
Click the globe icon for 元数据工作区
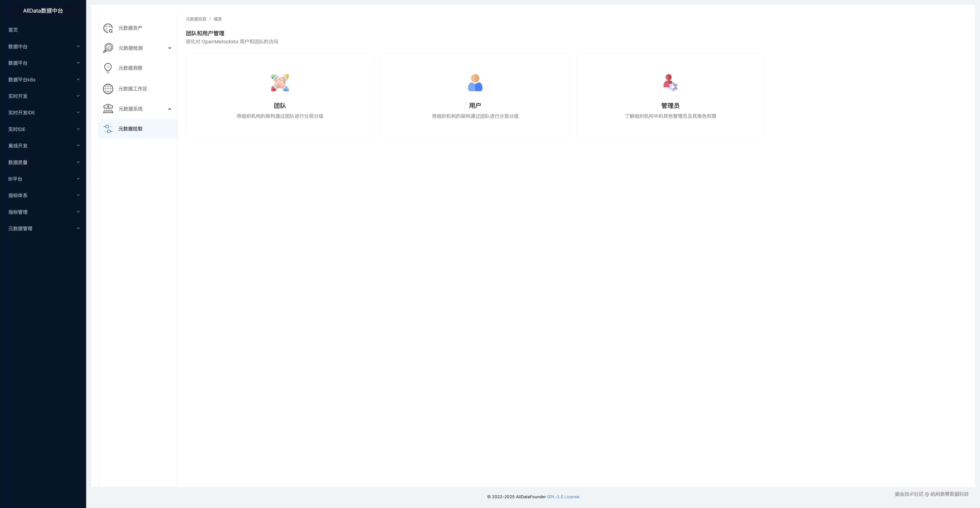tap(108, 89)
